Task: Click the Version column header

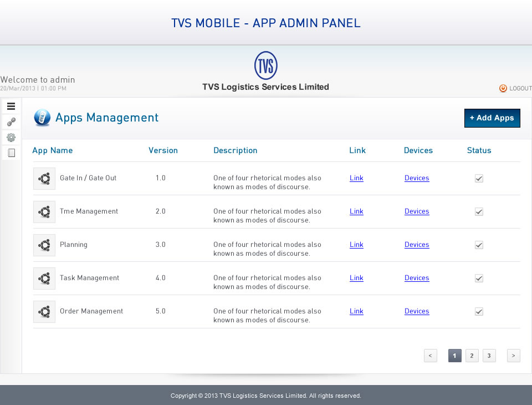Action: [163, 150]
